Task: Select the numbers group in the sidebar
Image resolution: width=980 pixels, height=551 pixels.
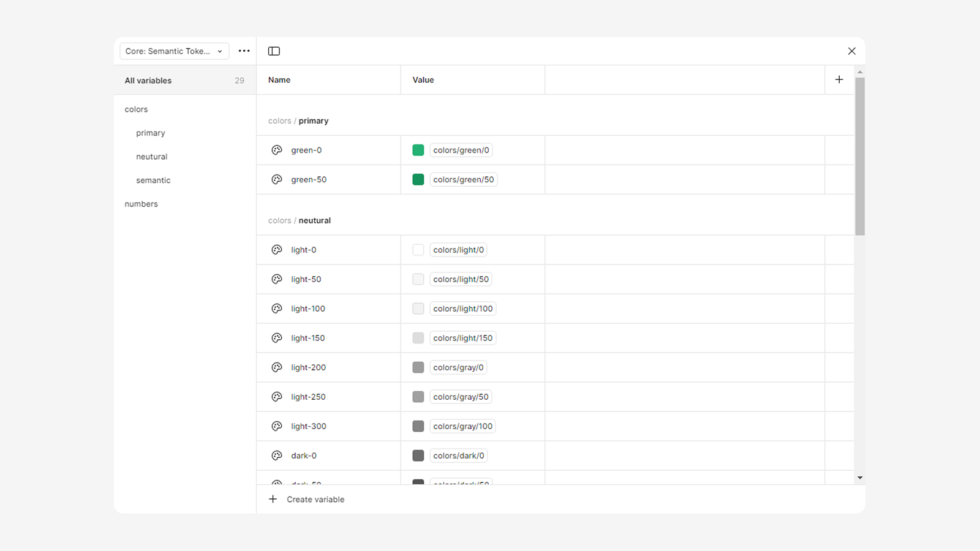Action: point(141,204)
